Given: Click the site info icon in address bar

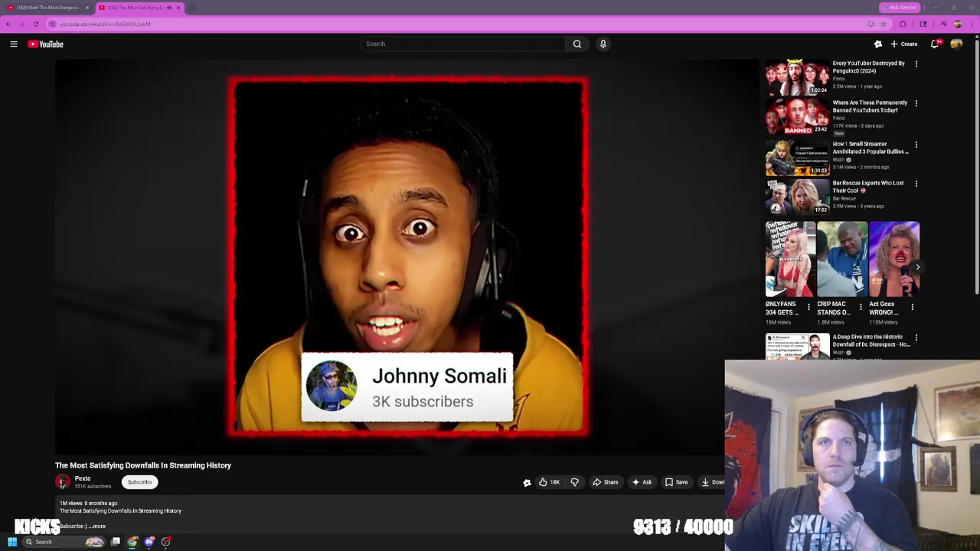Looking at the screenshot, I should coord(53,24).
